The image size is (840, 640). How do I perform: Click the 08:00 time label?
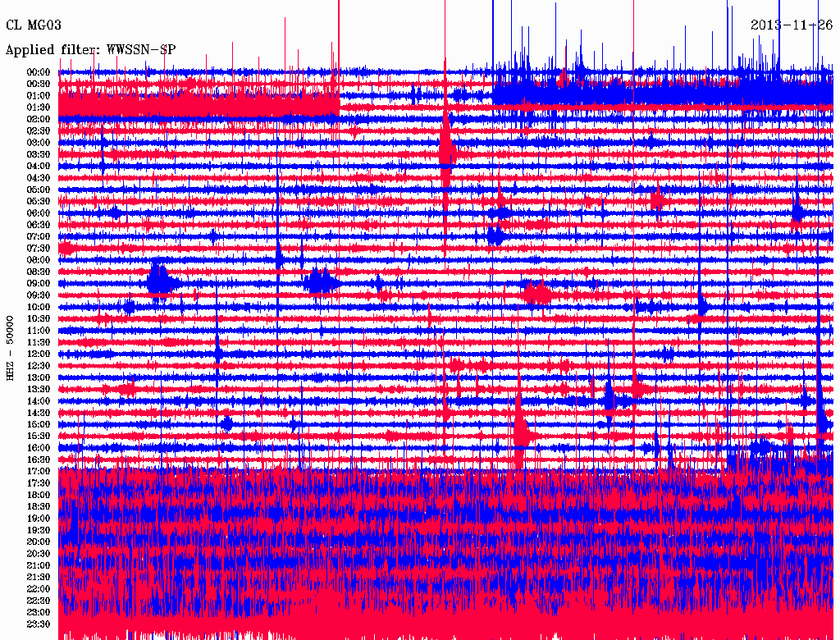tap(39, 260)
